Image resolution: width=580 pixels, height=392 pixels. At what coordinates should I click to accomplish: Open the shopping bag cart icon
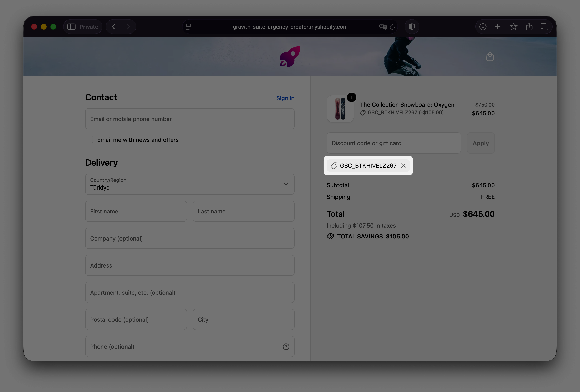click(490, 57)
